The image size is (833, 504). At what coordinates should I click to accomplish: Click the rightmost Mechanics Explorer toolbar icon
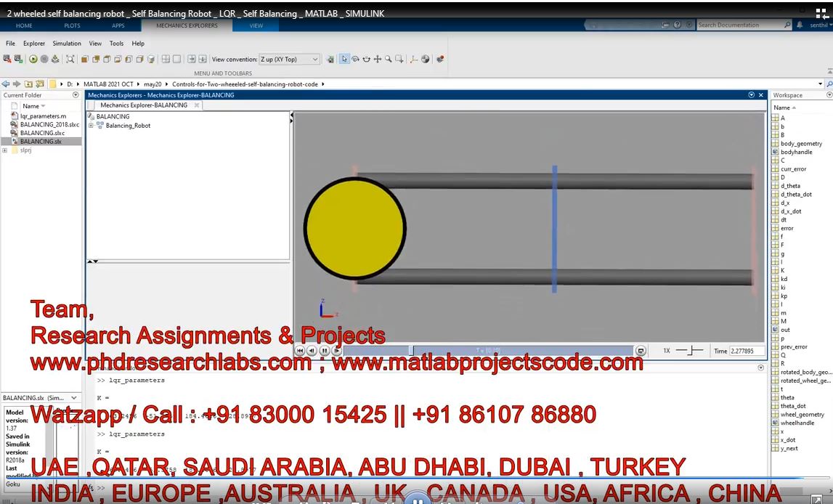click(440, 59)
